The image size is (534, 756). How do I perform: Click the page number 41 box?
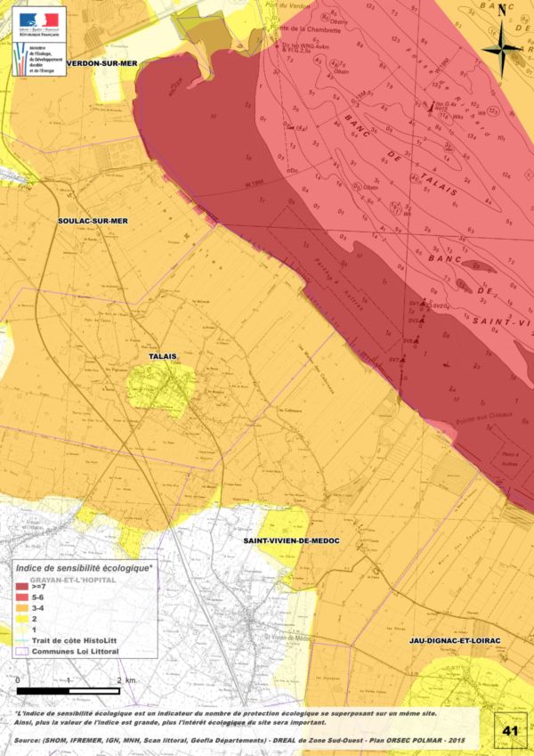(x=510, y=730)
